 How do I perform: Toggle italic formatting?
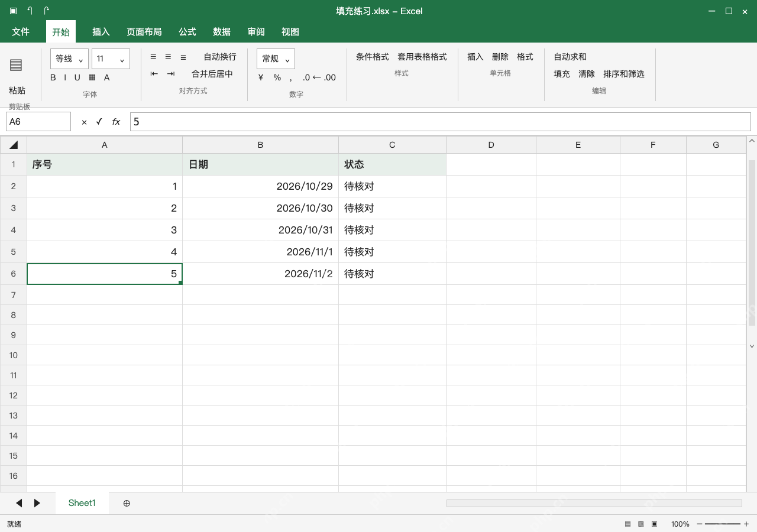click(x=65, y=77)
